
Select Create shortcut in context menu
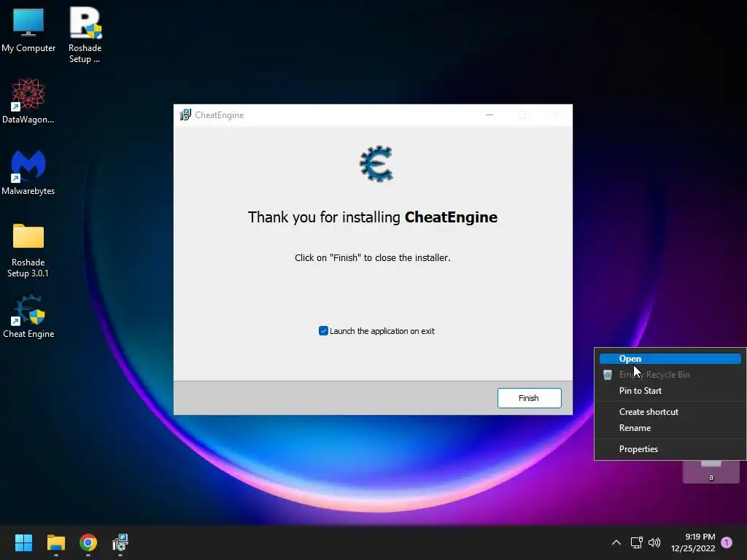670,412
